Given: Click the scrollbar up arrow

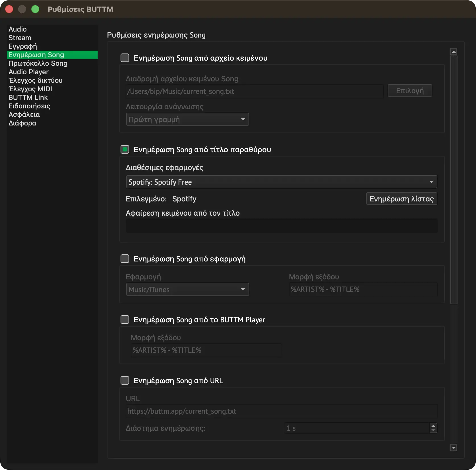Looking at the screenshot, I should click(454, 51).
